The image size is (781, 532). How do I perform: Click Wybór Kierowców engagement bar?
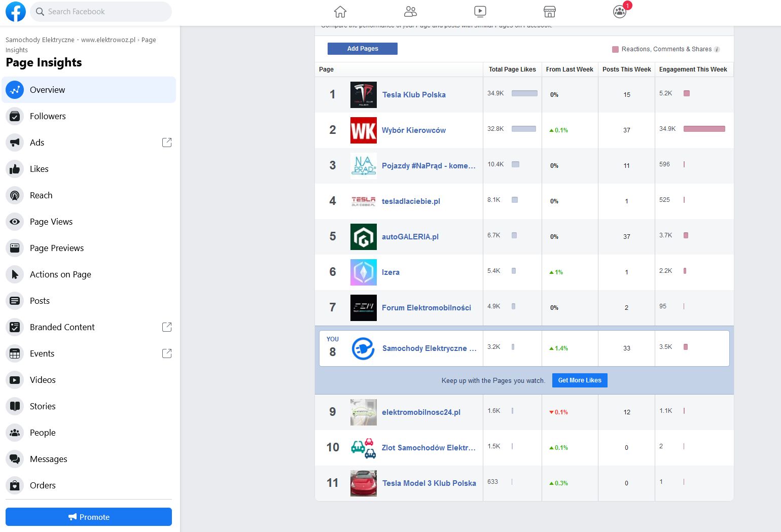coord(704,129)
